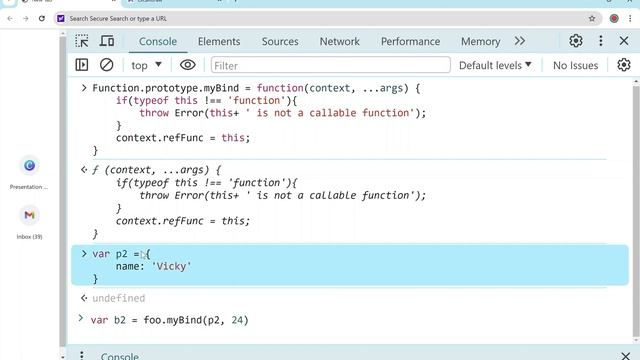Screen dimensions: 640x360
Task: Open the browser three-dot menu
Action: pos(630,18)
